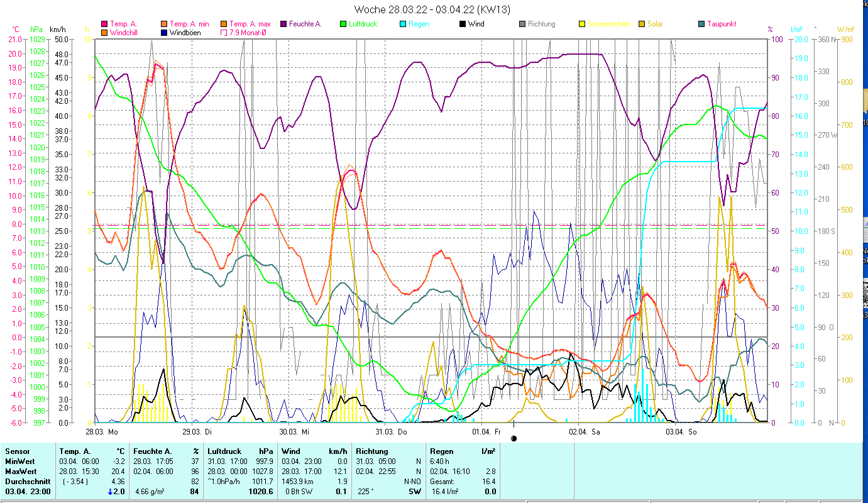Click the 'MinWert' row label

tap(20, 461)
